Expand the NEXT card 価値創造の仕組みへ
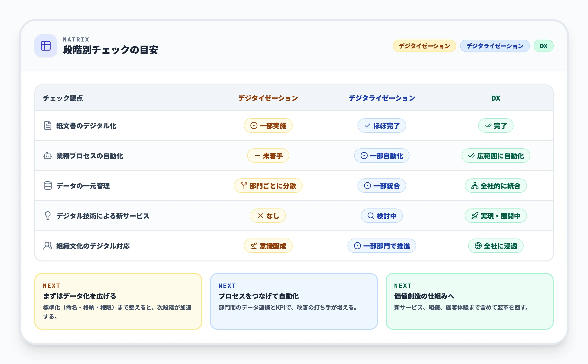 [469, 301]
